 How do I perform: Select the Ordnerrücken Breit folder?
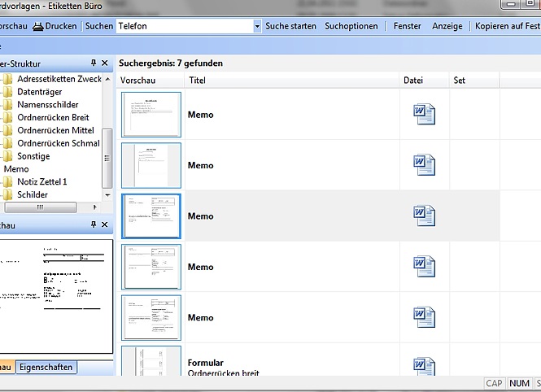click(53, 118)
